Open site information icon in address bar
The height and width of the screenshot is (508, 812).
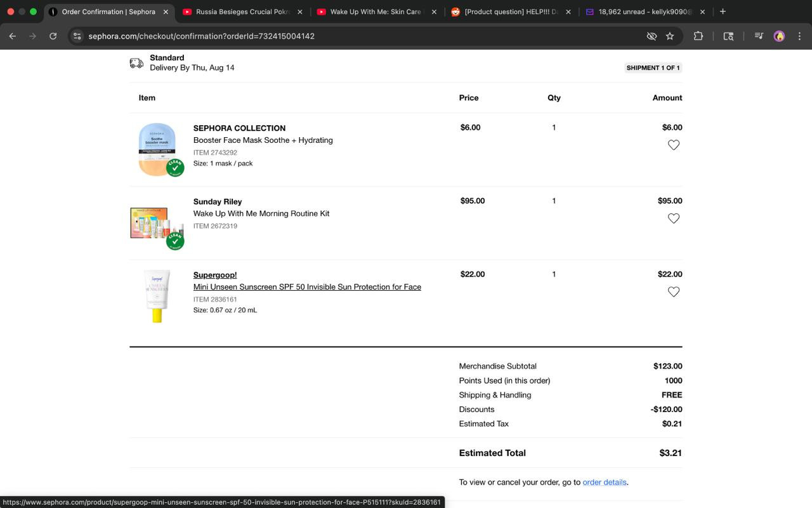tap(77, 36)
